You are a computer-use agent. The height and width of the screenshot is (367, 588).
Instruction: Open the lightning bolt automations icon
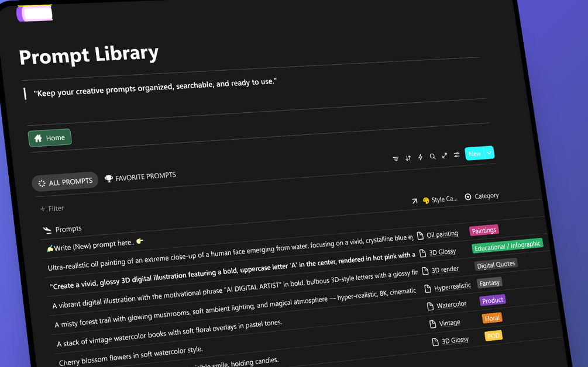(420, 157)
